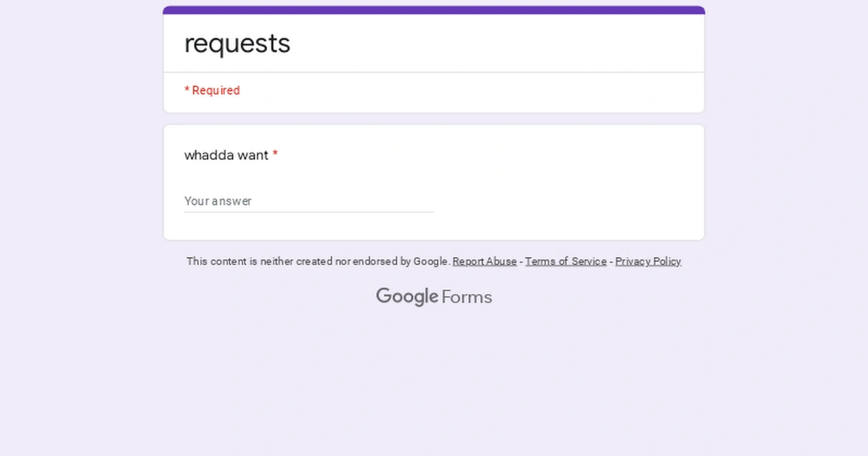The width and height of the screenshot is (868, 456).
Task: Select the Your answer placeholder text
Action: pos(218,201)
